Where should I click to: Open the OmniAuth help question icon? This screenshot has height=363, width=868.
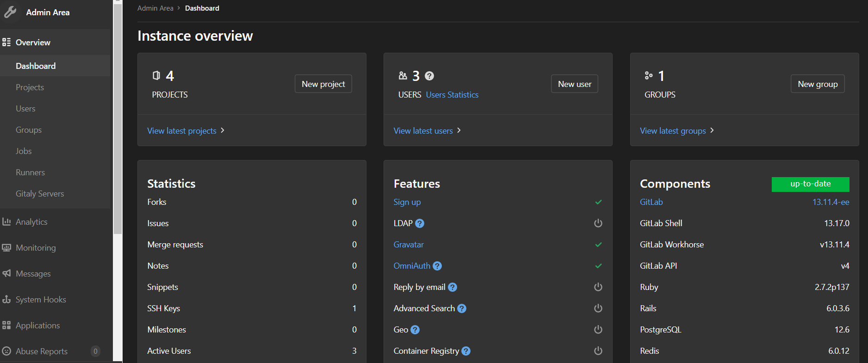pos(437,266)
